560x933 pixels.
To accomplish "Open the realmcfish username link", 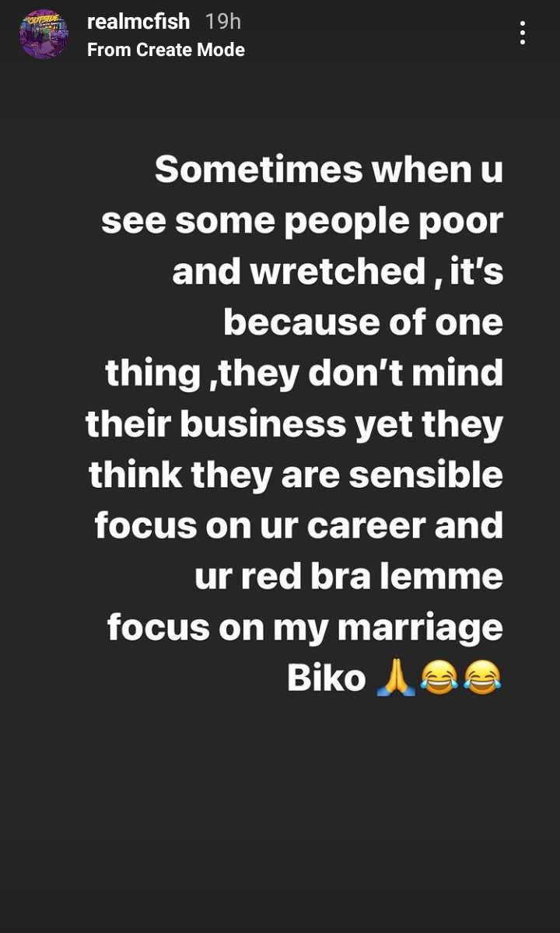I will tap(138, 22).
